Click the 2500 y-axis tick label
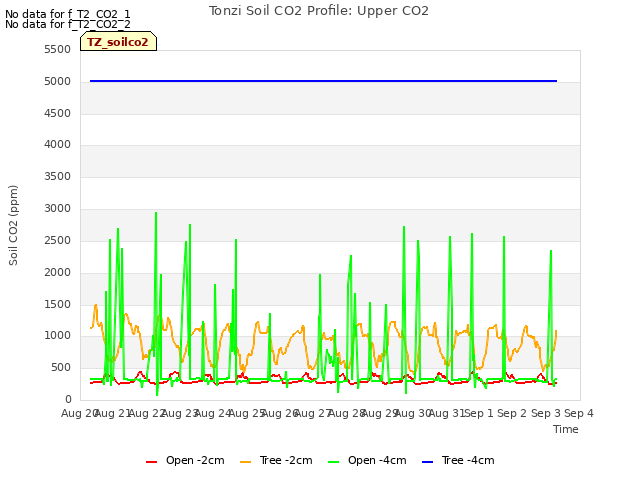The height and width of the screenshot is (480, 640). pyautogui.click(x=58, y=240)
